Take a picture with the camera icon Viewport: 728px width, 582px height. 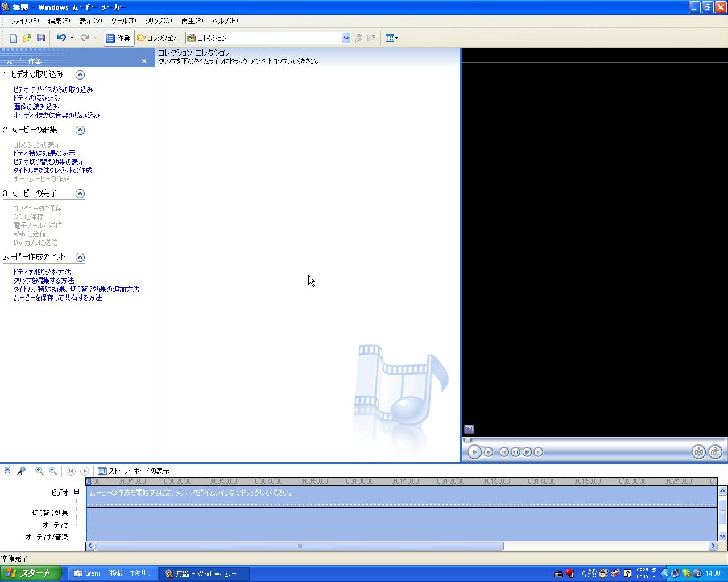click(715, 452)
